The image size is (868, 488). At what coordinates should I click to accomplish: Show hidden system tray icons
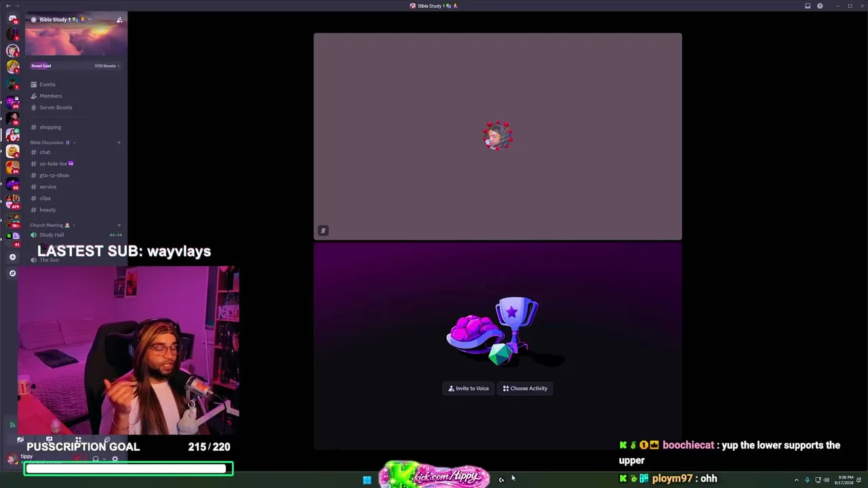pyautogui.click(x=796, y=480)
